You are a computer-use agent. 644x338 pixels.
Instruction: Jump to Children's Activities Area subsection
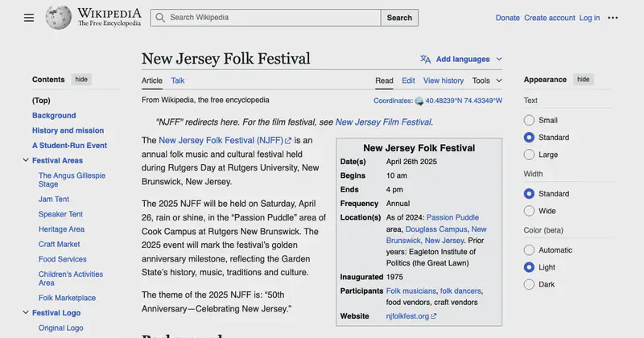coord(71,278)
